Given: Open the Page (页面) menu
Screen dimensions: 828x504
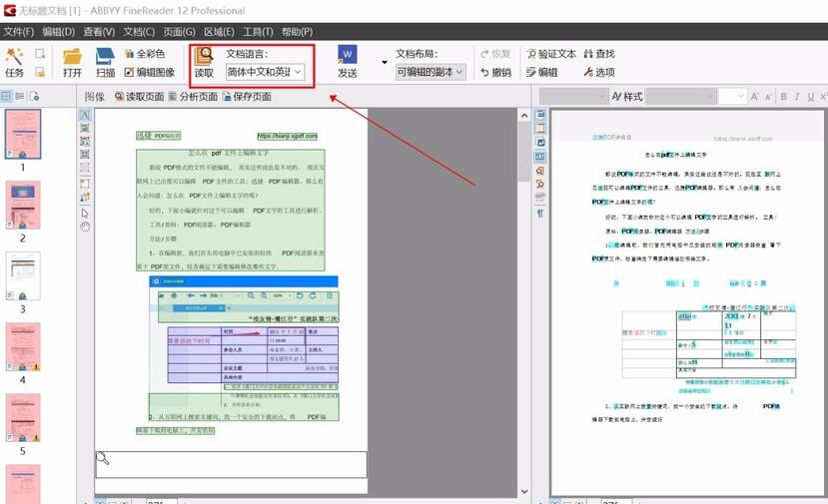Looking at the screenshot, I should click(x=179, y=32).
